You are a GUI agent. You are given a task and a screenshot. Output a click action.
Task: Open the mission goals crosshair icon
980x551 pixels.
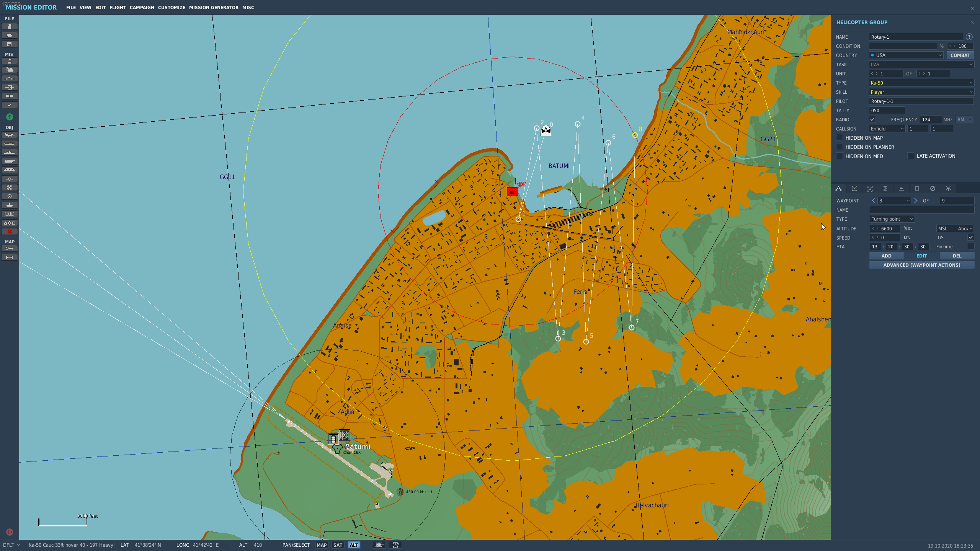point(10,87)
